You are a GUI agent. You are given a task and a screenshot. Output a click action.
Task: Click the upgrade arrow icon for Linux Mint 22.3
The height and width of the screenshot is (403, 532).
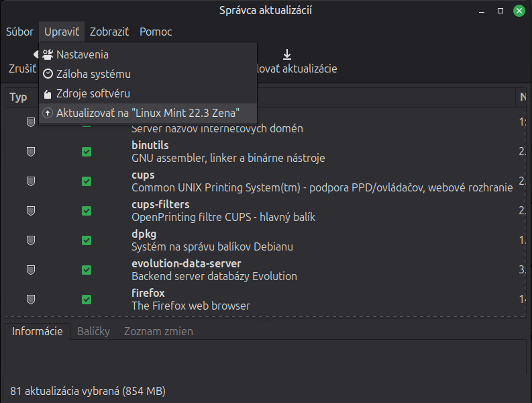(x=48, y=114)
